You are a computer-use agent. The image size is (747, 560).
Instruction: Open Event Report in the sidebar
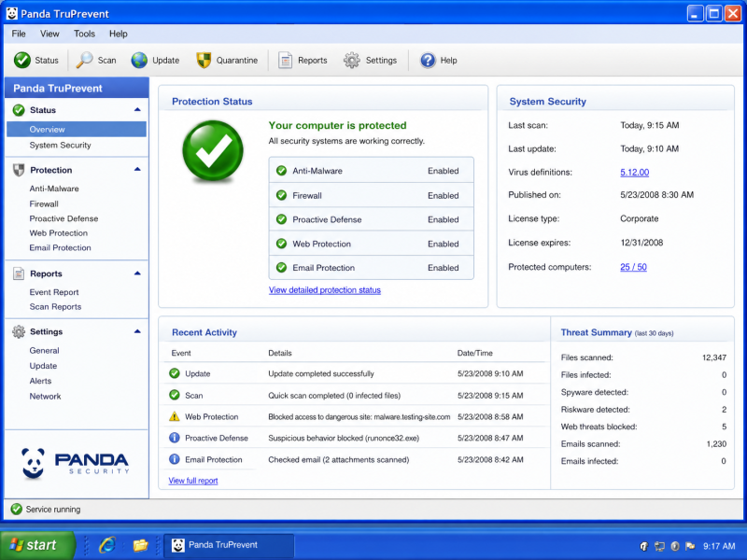point(54,292)
